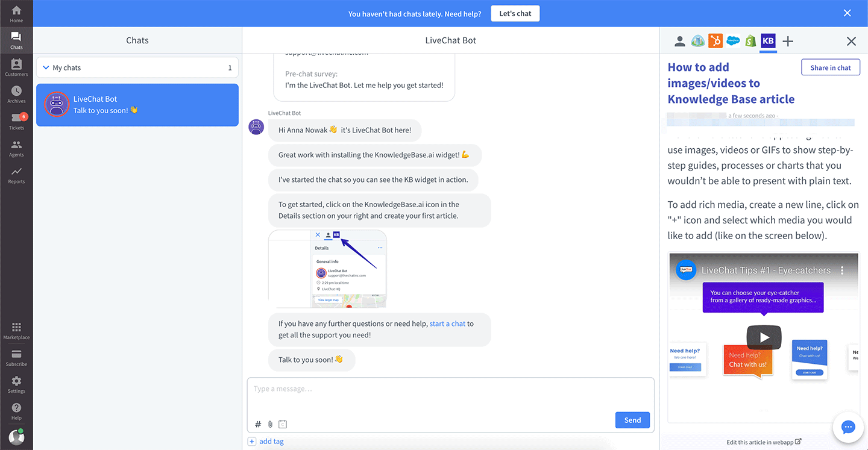The height and width of the screenshot is (450, 868).
Task: Open the second integration icon in details bar
Action: 698,41
